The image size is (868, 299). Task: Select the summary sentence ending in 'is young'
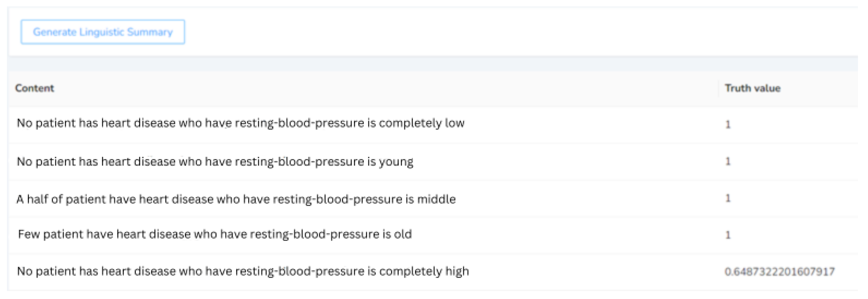point(215,162)
